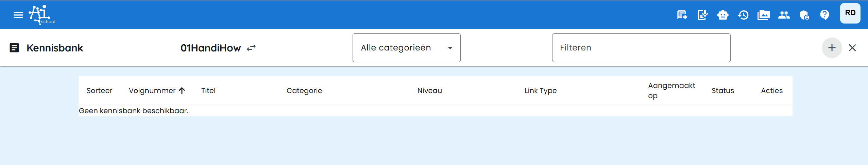The image size is (868, 165).
Task: Click the Titel column header
Action: coord(208,91)
